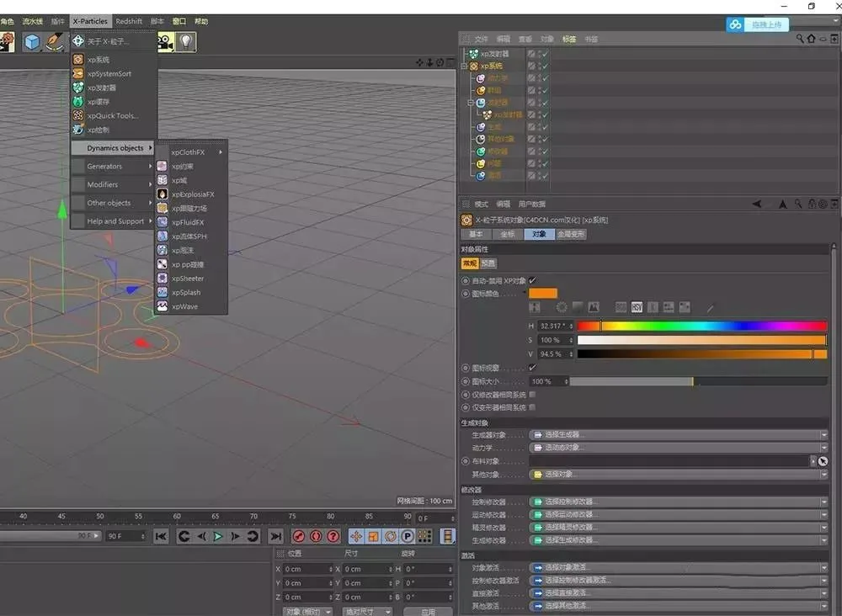Image resolution: width=842 pixels, height=616 pixels.
Task: Click the record keyframe button
Action: [x=299, y=536]
